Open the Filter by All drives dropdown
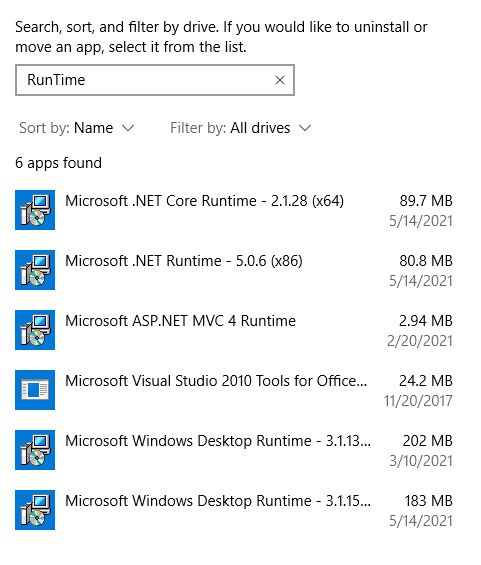This screenshot has width=481, height=565. click(241, 128)
